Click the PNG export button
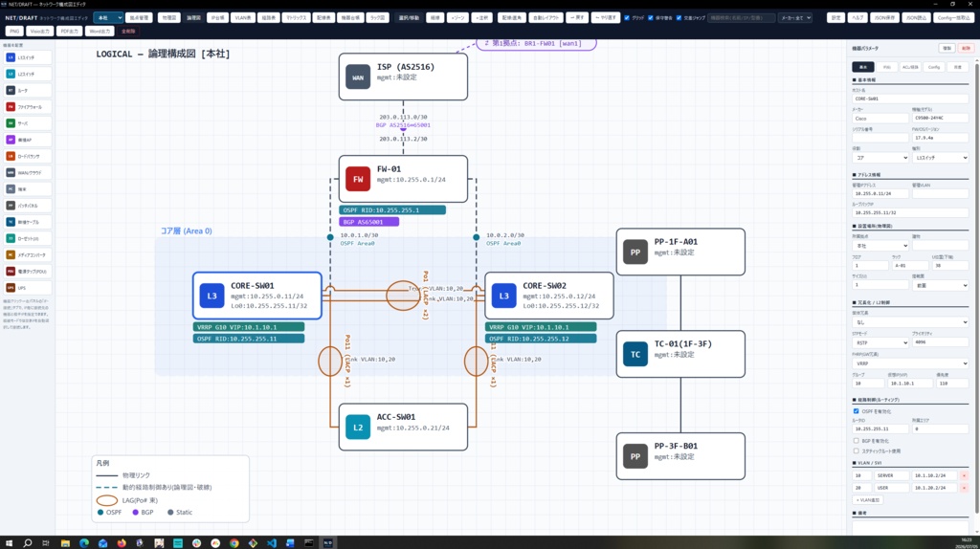980x549 pixels. (x=14, y=31)
